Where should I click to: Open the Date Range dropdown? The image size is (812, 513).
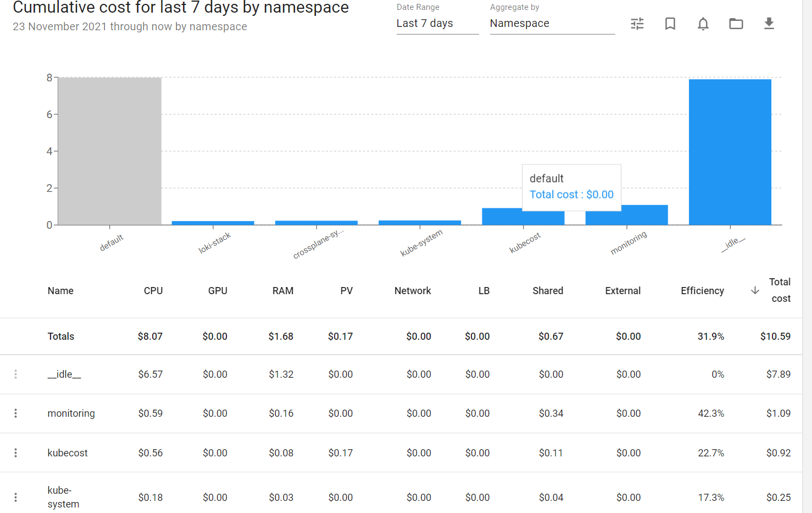click(x=437, y=24)
